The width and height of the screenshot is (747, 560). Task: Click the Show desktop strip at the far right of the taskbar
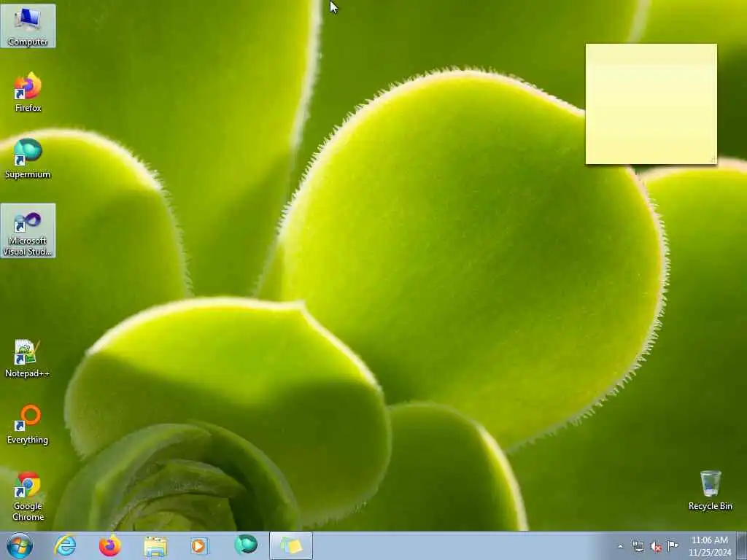(x=742, y=545)
